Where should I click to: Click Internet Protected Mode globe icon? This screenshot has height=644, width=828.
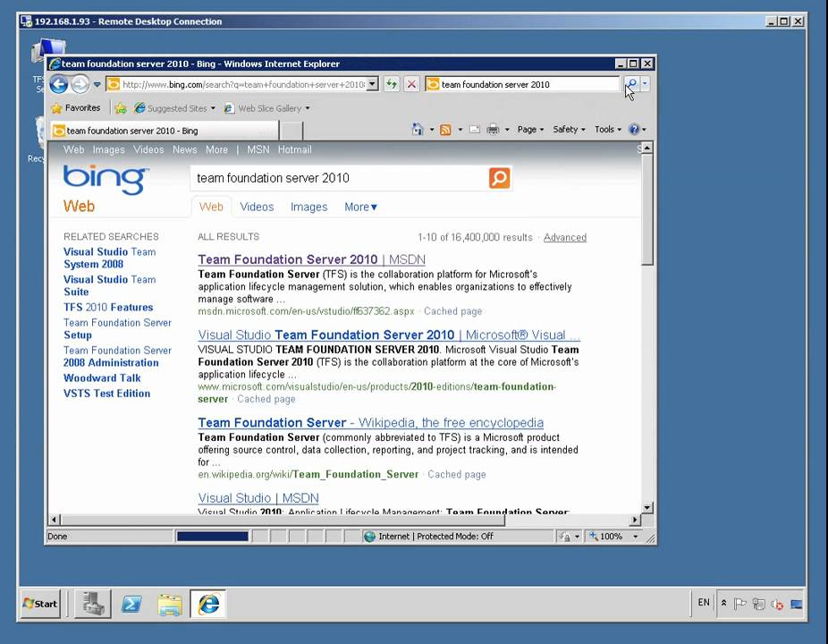(x=369, y=537)
